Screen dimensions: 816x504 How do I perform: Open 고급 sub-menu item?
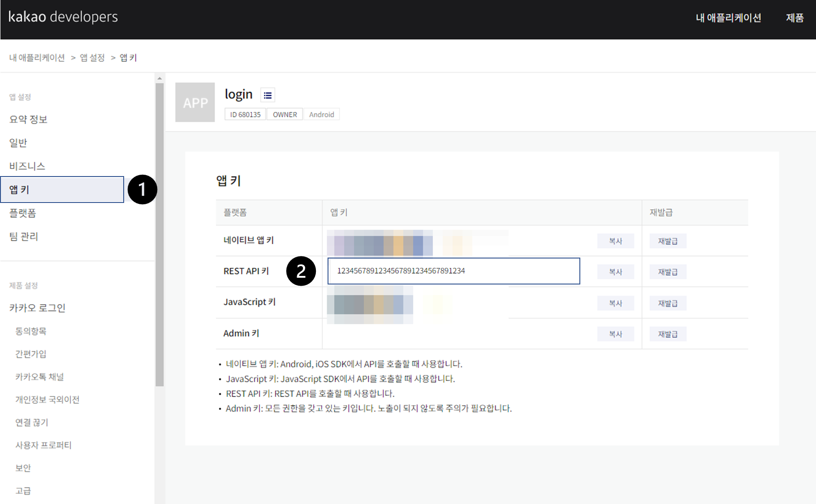pyautogui.click(x=23, y=491)
